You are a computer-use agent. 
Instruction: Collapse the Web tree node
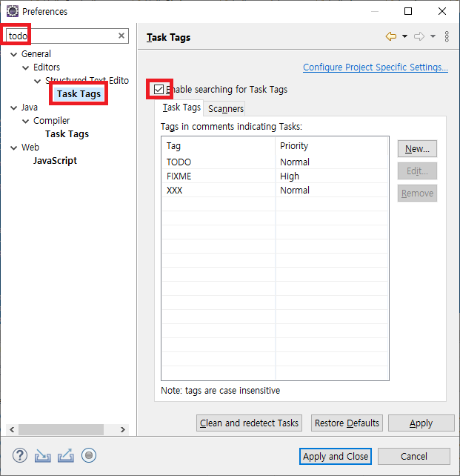13,148
